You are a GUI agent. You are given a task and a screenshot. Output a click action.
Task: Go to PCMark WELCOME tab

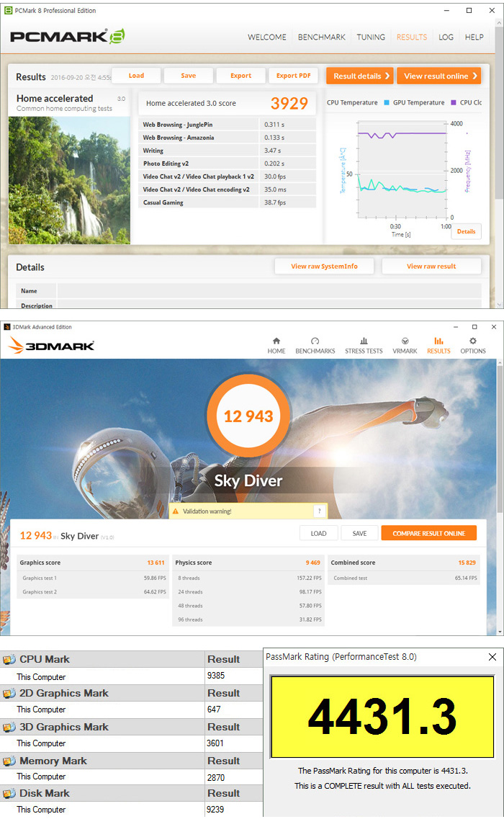[x=267, y=37]
